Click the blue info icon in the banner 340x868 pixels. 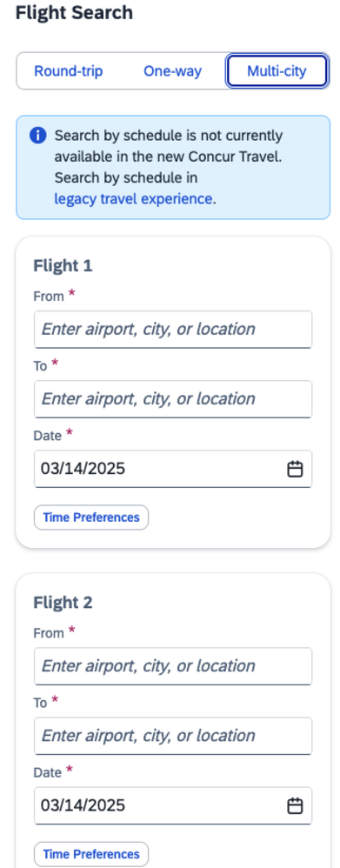tap(37, 135)
